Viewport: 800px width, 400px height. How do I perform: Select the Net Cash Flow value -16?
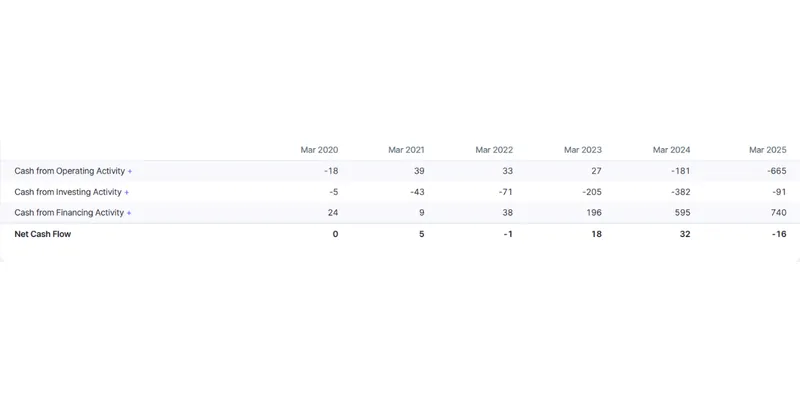pos(779,234)
